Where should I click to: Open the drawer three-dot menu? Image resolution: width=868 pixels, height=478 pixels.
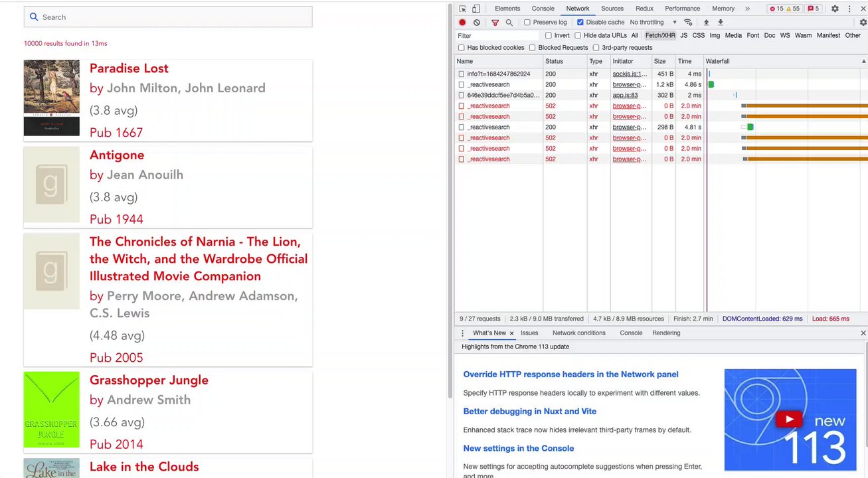463,333
